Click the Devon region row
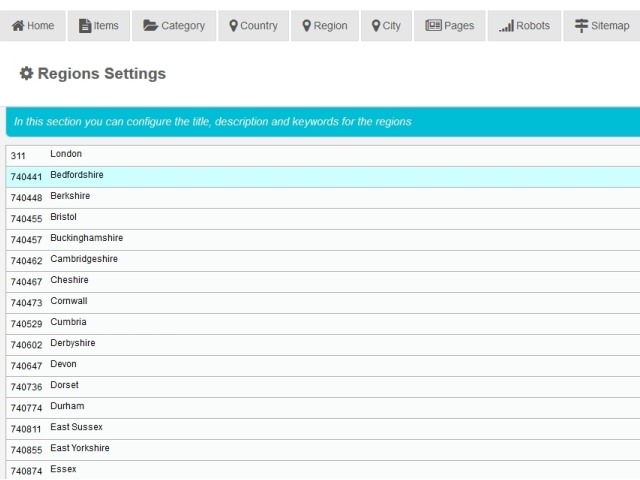This screenshot has height=480, width=640. [63, 365]
